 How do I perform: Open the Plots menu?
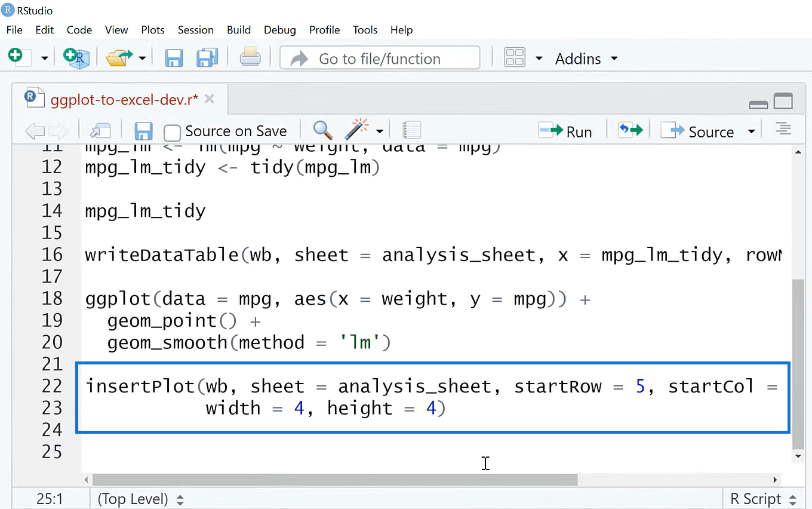[x=153, y=30]
